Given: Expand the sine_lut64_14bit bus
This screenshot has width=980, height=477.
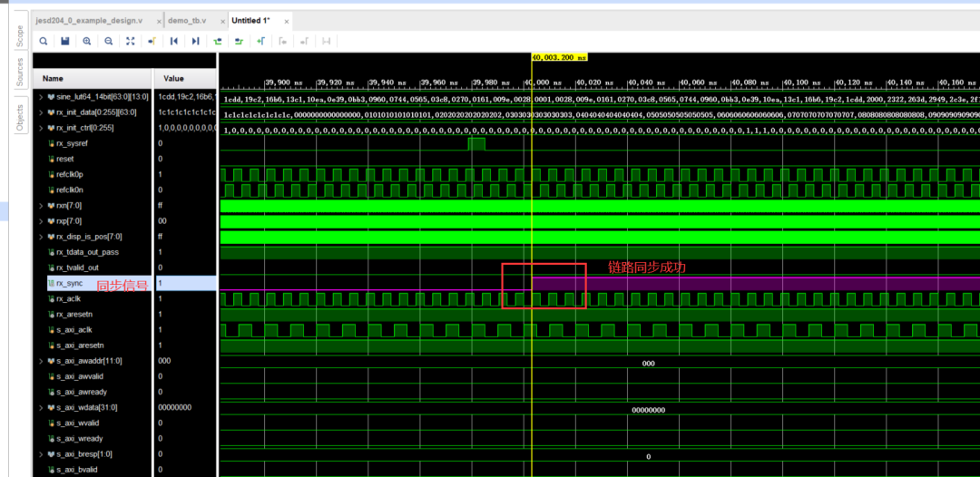Looking at the screenshot, I should [x=41, y=97].
